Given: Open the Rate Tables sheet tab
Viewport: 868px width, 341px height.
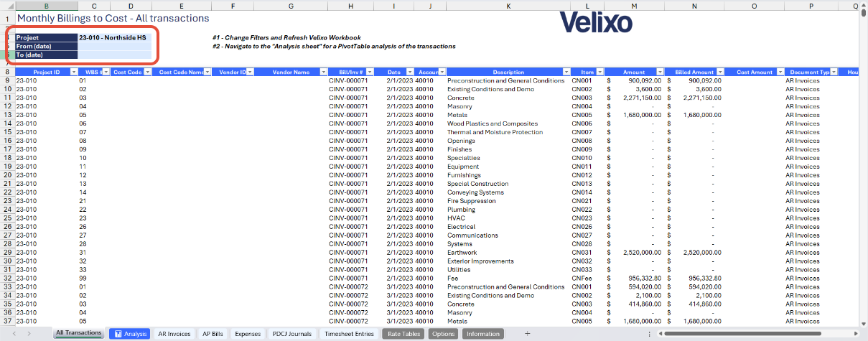Looking at the screenshot, I should coord(404,334).
